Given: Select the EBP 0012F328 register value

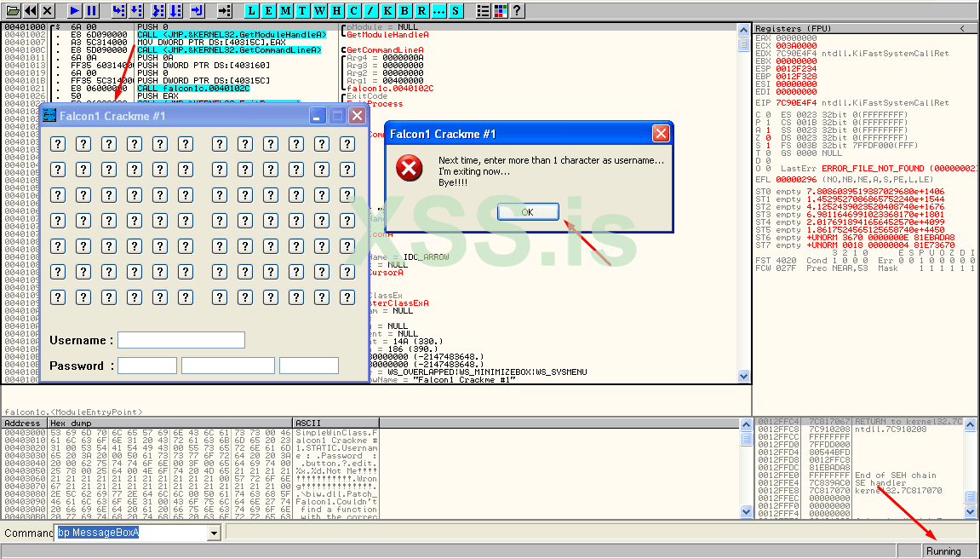Looking at the screenshot, I should pos(796,77).
